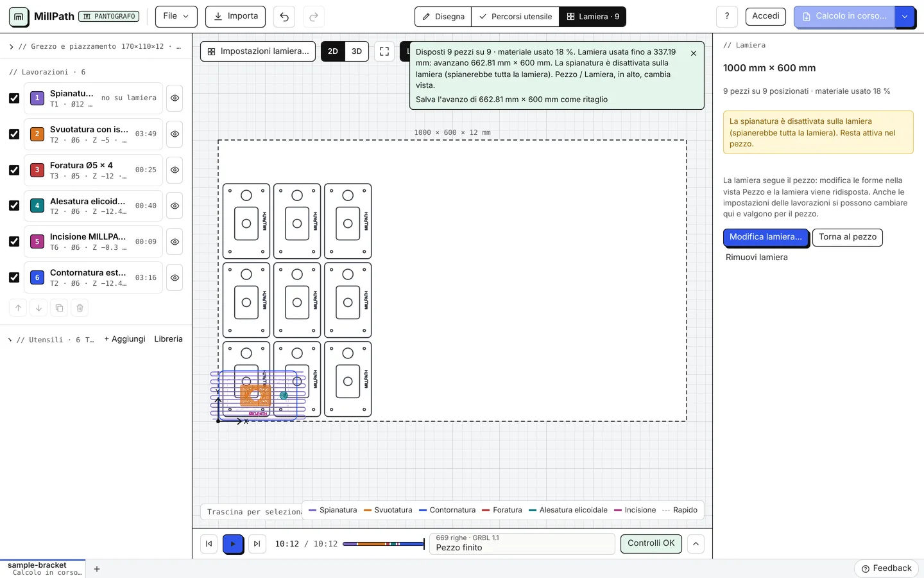Open the help question mark button
Viewport: 924px width, 578px height.
tap(726, 16)
